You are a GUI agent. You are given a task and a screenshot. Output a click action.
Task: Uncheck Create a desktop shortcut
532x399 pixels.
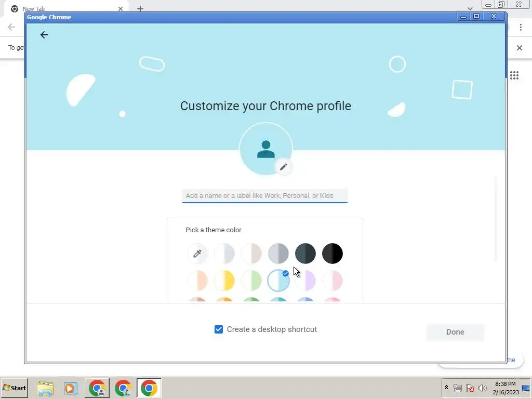[x=219, y=329]
